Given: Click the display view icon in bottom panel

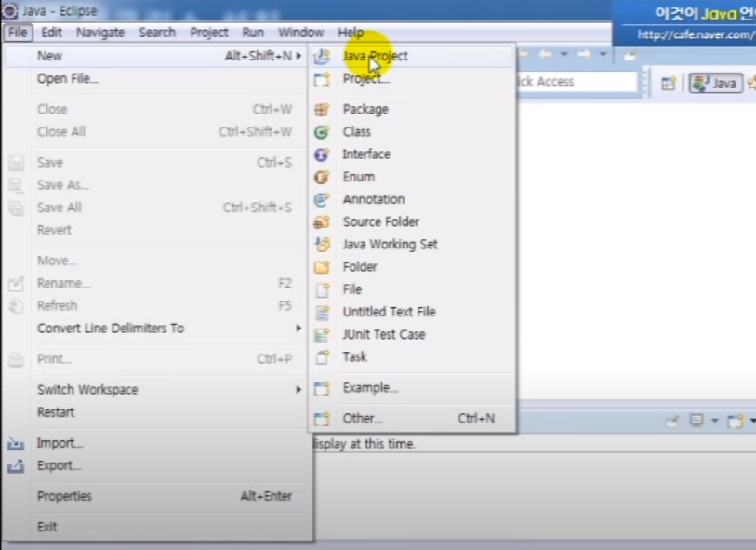Looking at the screenshot, I should point(696,421).
